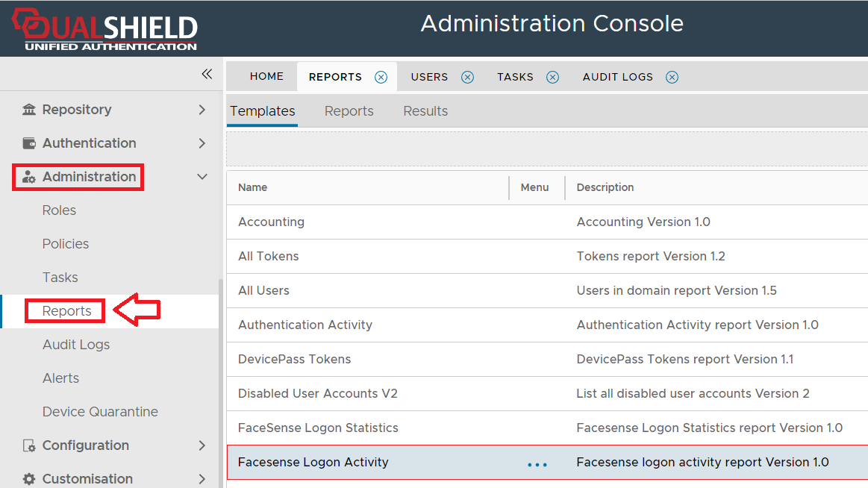Image resolution: width=868 pixels, height=488 pixels.
Task: Open three-dot menu for Facesense Logon Activity
Action: 537,463
